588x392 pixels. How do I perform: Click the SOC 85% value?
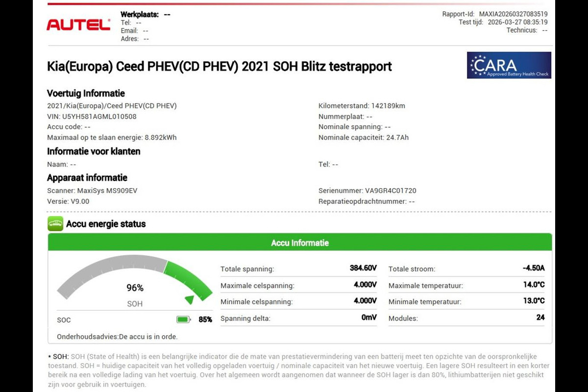205,319
